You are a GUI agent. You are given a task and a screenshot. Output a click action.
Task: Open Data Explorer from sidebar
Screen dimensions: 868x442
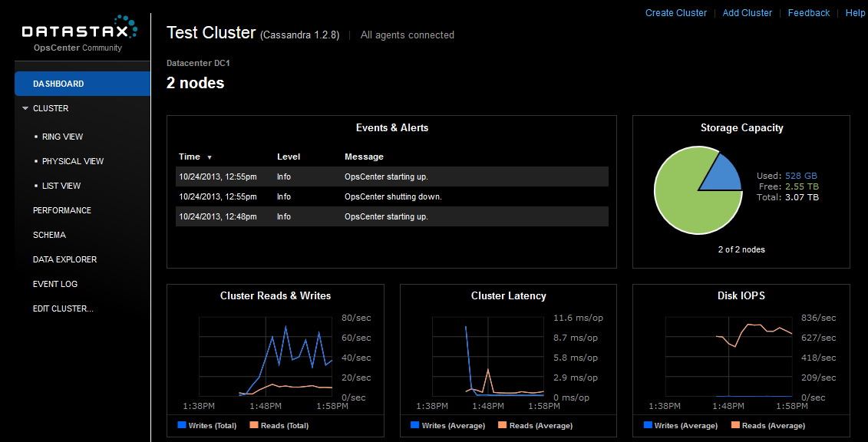click(x=64, y=259)
